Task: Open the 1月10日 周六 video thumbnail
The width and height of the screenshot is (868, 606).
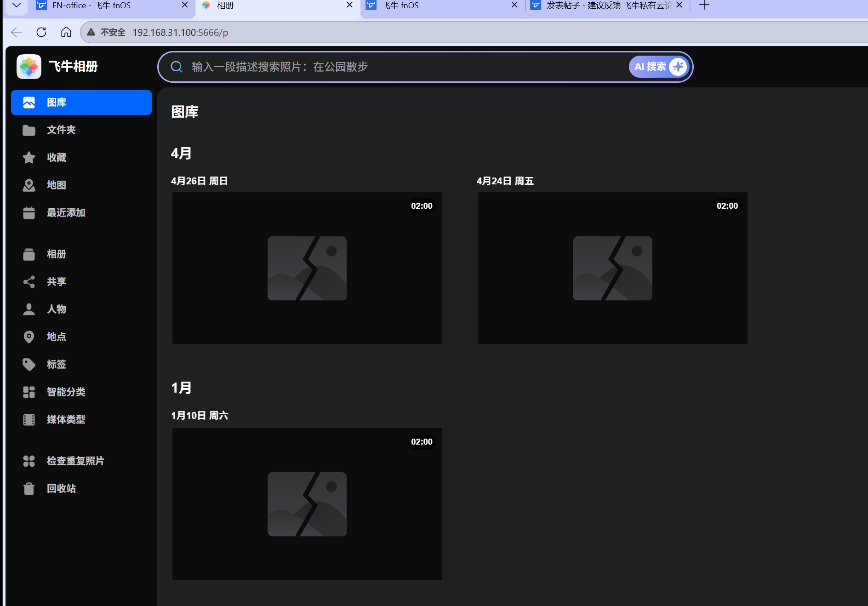Action: 307,504
